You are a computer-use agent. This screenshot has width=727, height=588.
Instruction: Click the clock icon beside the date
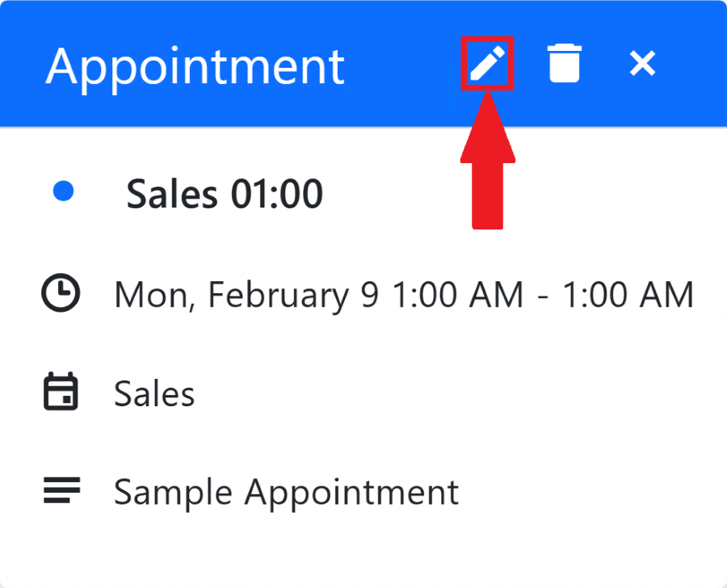61,294
